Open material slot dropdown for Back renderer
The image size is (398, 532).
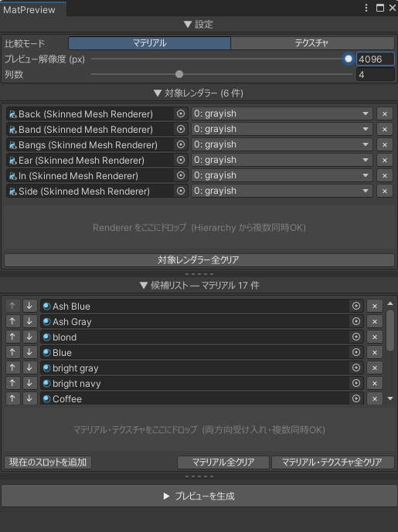(x=282, y=114)
